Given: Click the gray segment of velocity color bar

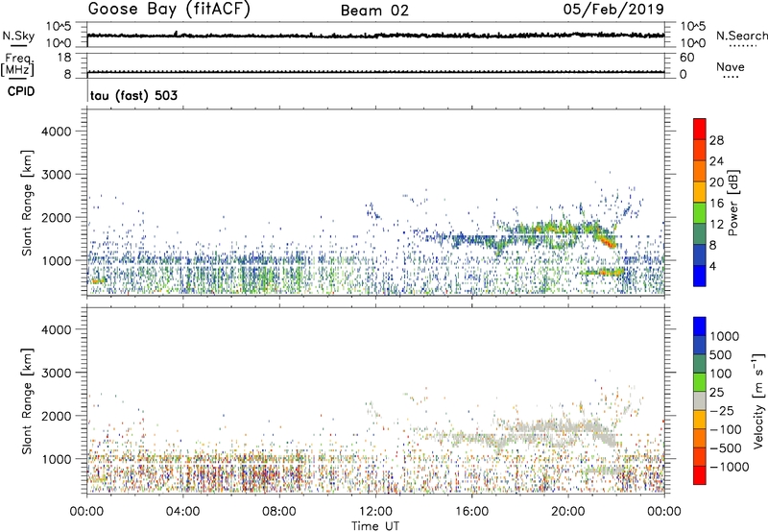Looking at the screenshot, I should 700,400.
